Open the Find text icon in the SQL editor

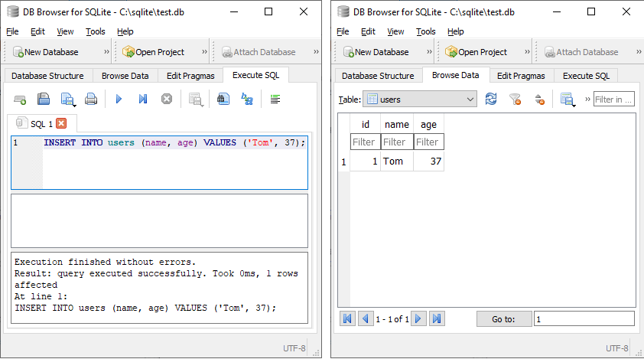click(x=223, y=99)
